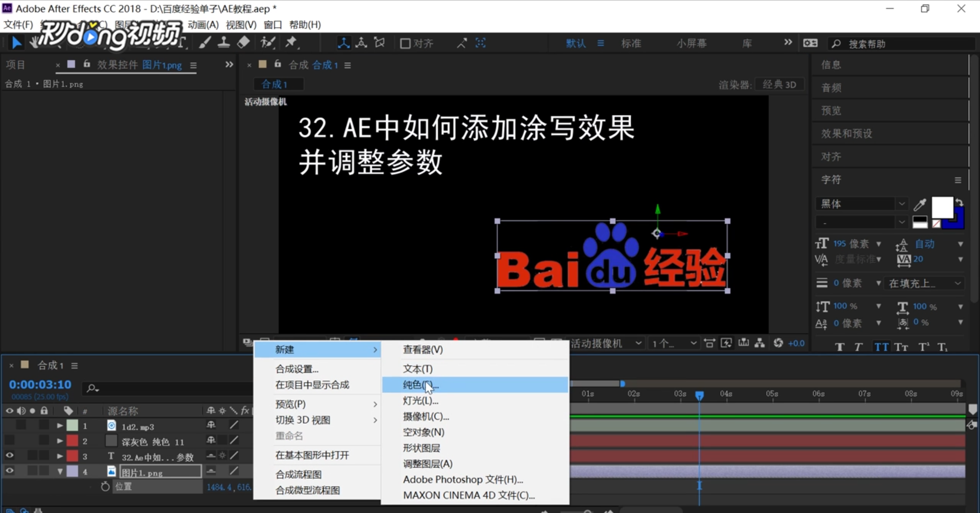This screenshot has height=513, width=980.
Task: Open the 活动摄像机 view dropdown
Action: point(606,344)
